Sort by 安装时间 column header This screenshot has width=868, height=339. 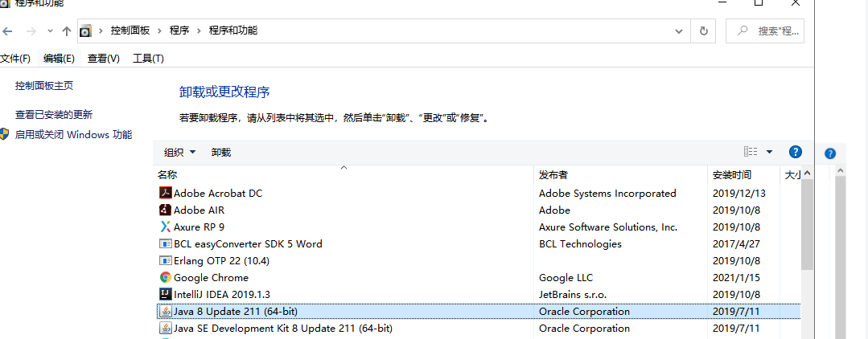743,175
